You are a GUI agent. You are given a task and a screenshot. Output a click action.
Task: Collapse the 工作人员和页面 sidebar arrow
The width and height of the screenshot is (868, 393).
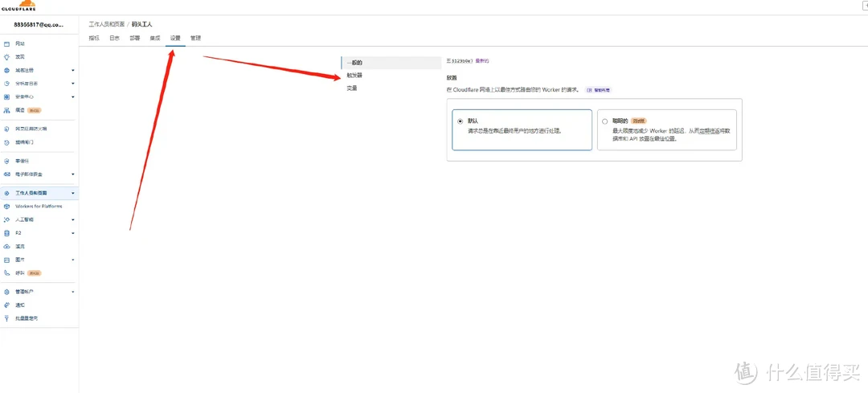pyautogui.click(x=73, y=194)
